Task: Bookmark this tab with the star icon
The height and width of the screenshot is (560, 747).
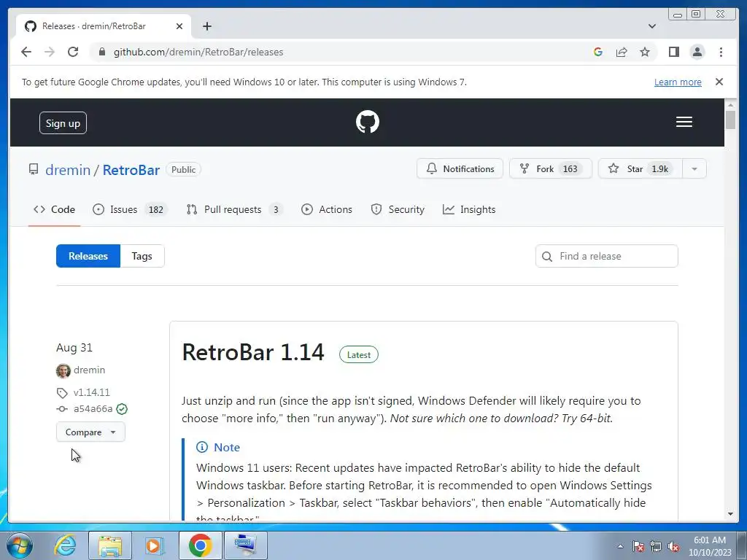Action: [645, 52]
